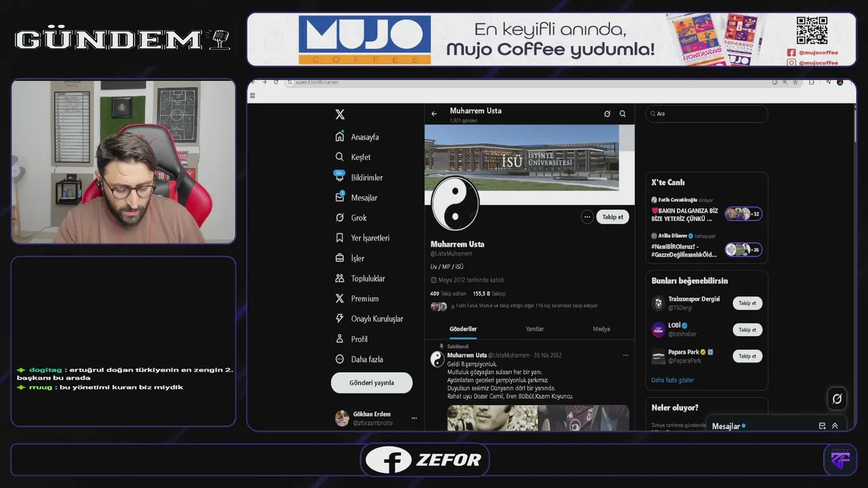Screen dimensions: 868x488
Task: Open the three-dot menu on profile
Action: coord(587,217)
